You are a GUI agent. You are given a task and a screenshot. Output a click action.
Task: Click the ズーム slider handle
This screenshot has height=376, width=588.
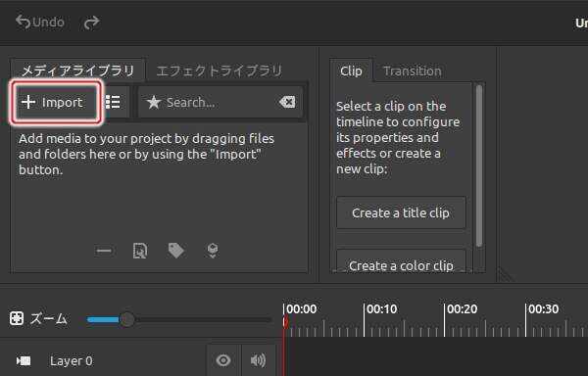tap(127, 319)
